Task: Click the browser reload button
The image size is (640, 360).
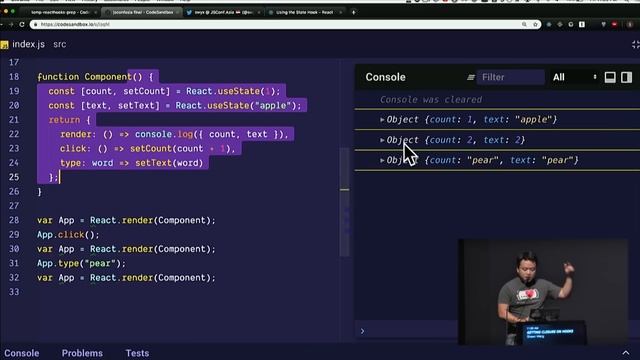Action: [x=22, y=24]
